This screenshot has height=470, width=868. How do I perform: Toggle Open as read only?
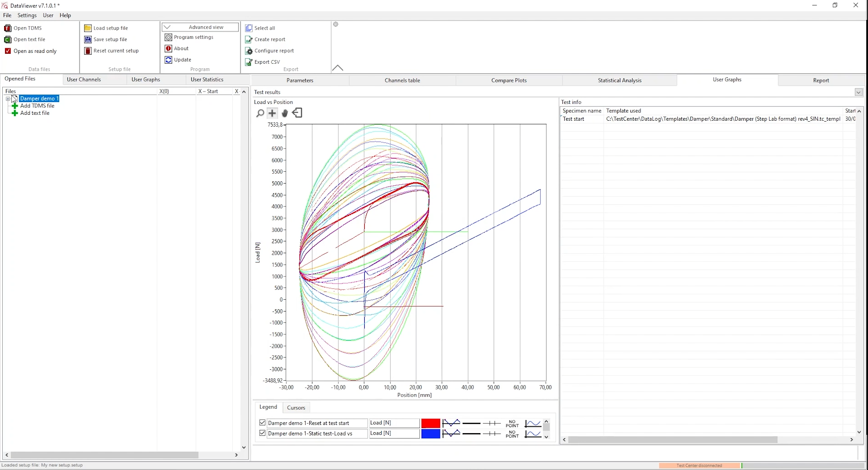click(x=8, y=51)
